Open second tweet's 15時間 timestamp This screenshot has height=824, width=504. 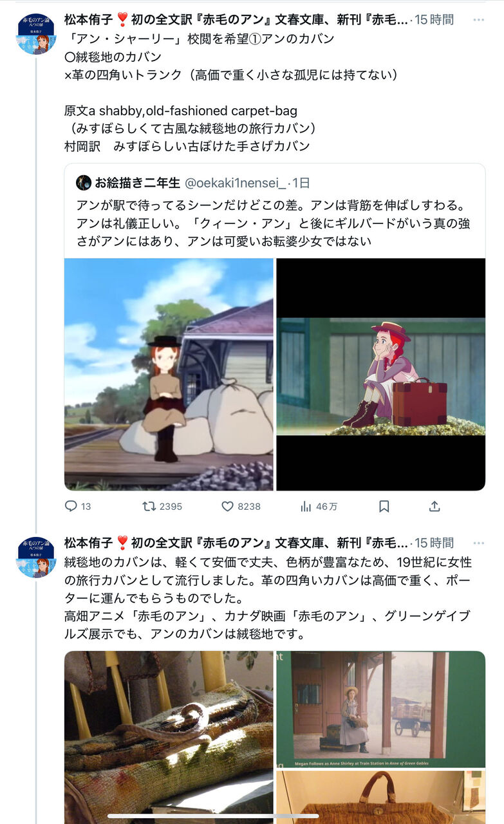pyautogui.click(x=434, y=543)
